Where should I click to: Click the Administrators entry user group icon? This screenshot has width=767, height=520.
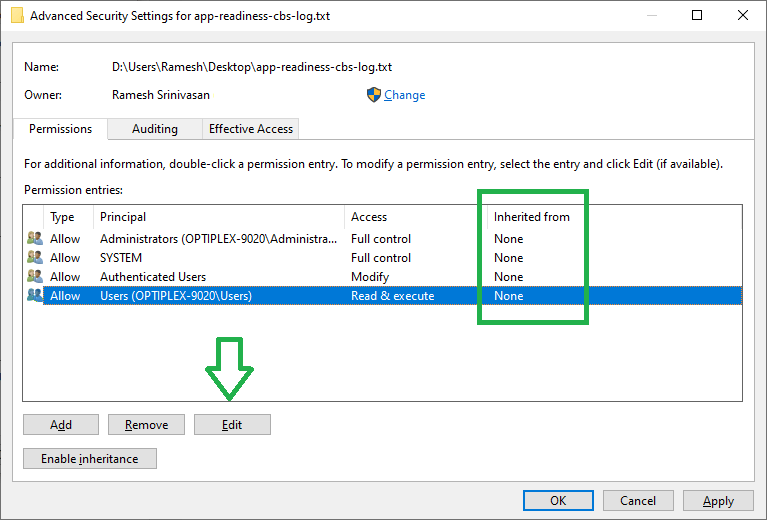(35, 239)
